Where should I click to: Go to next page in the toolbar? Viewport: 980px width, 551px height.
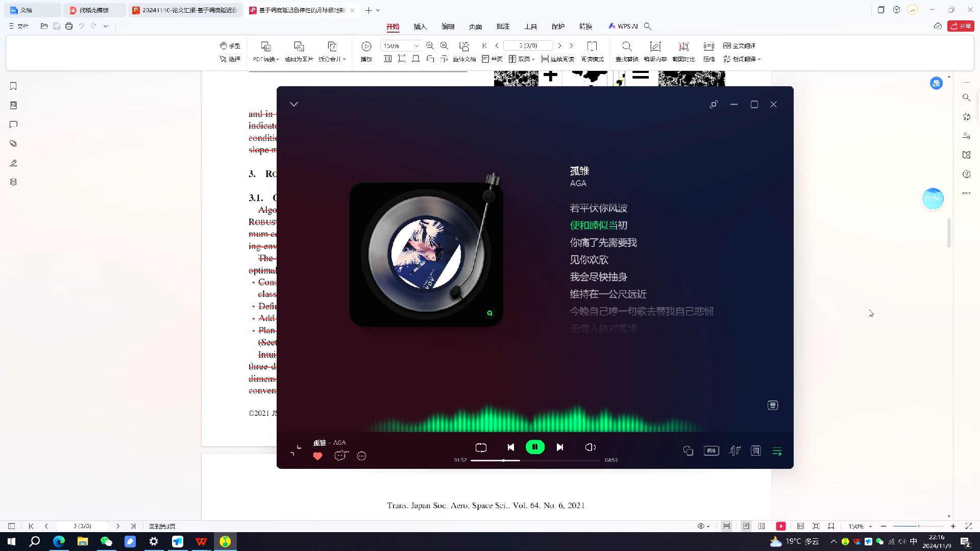coord(560,46)
